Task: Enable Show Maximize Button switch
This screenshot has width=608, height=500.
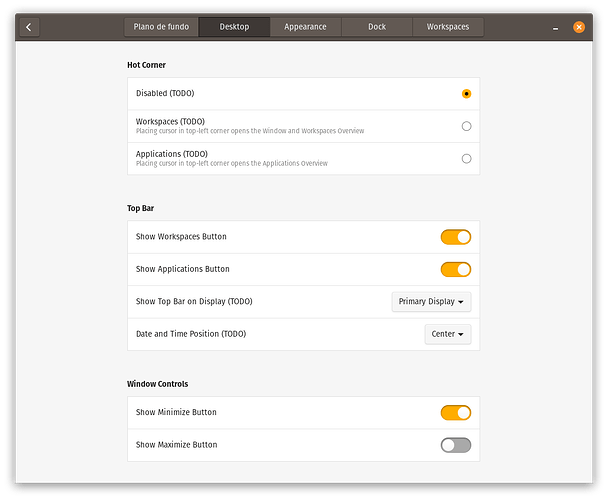Action: pyautogui.click(x=455, y=445)
